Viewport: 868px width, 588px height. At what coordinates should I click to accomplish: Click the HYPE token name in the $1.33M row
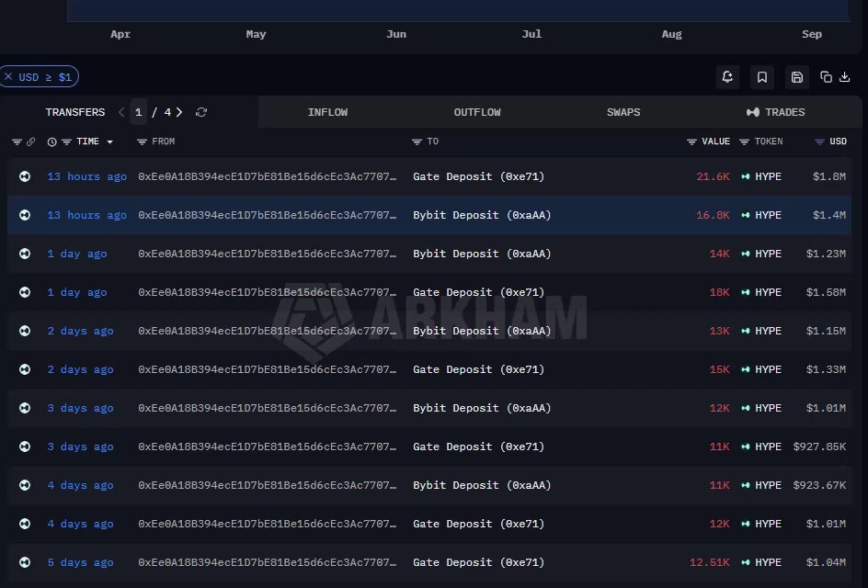click(769, 369)
